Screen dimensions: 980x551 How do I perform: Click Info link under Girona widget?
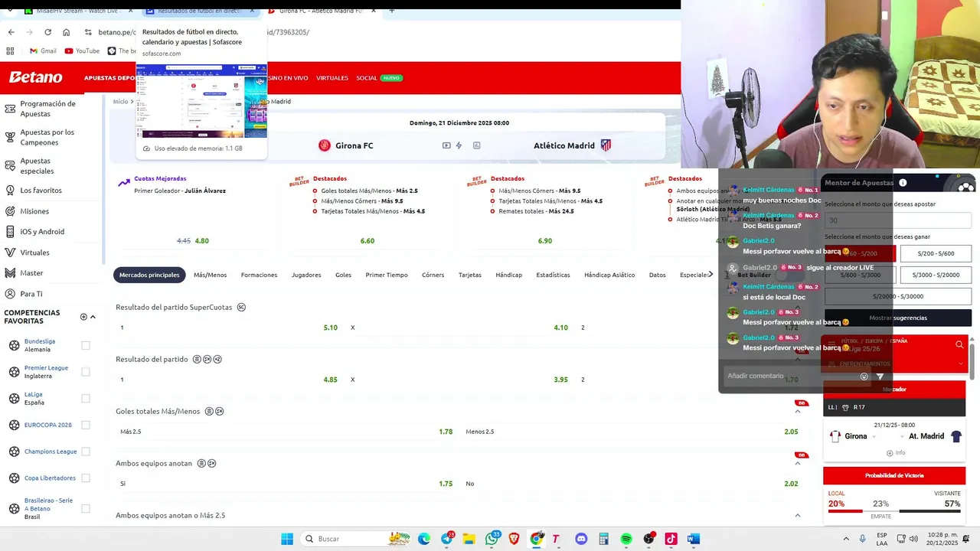click(895, 453)
